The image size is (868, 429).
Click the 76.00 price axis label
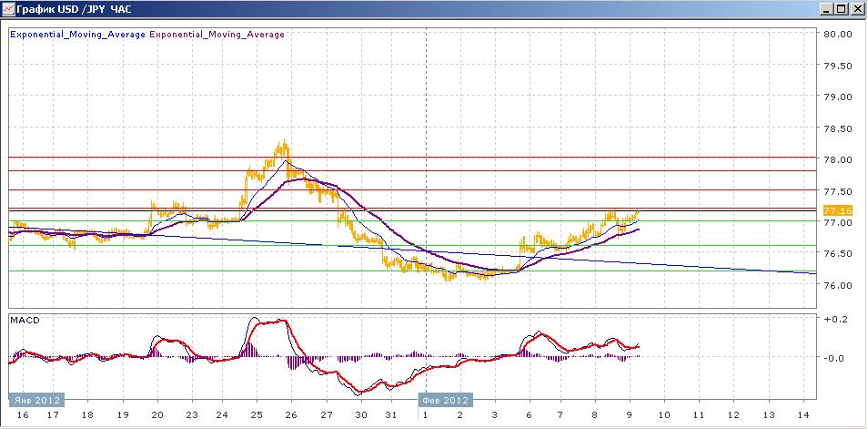pos(836,285)
